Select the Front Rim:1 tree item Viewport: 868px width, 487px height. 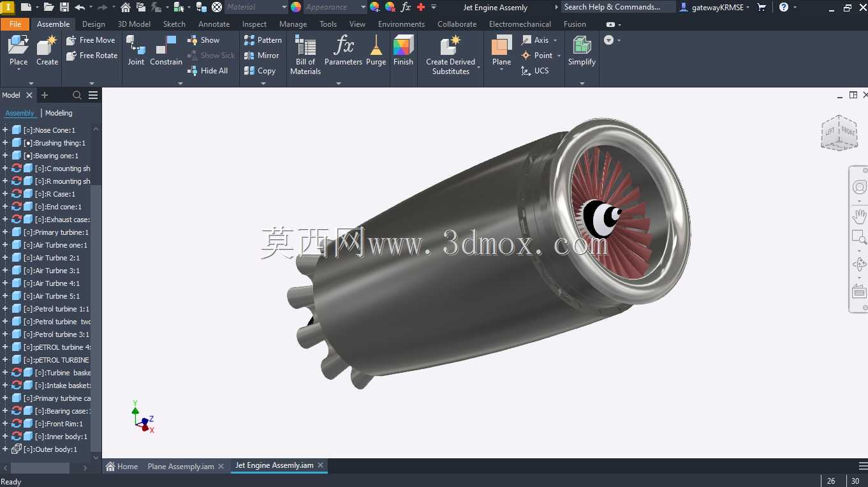(x=59, y=423)
